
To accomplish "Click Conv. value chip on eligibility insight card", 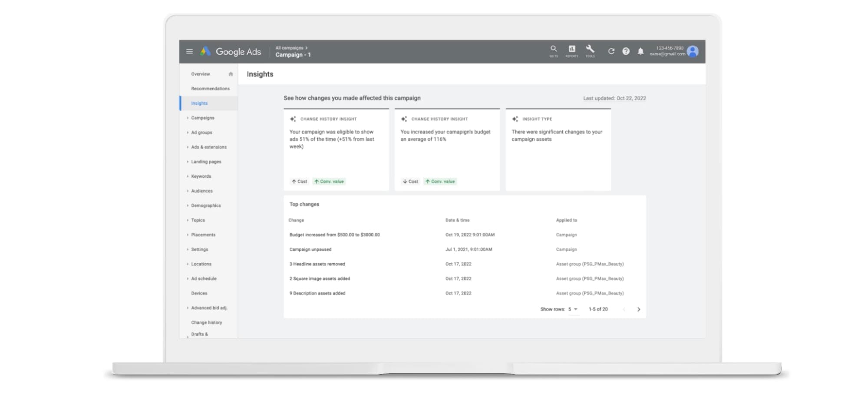I will (329, 181).
